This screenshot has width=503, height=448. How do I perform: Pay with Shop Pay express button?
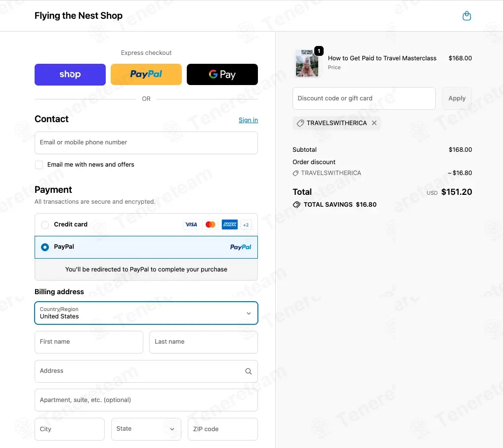70,75
